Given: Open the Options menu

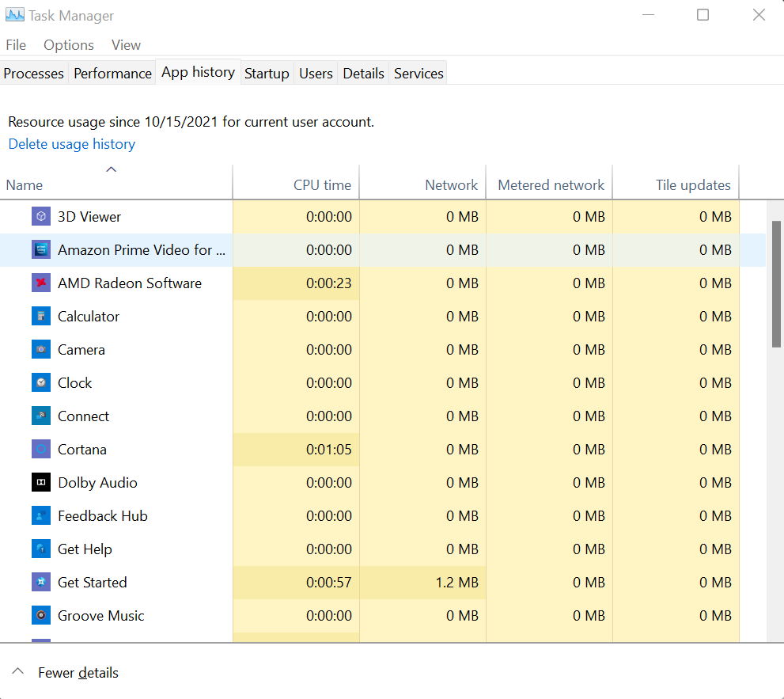Looking at the screenshot, I should (69, 45).
